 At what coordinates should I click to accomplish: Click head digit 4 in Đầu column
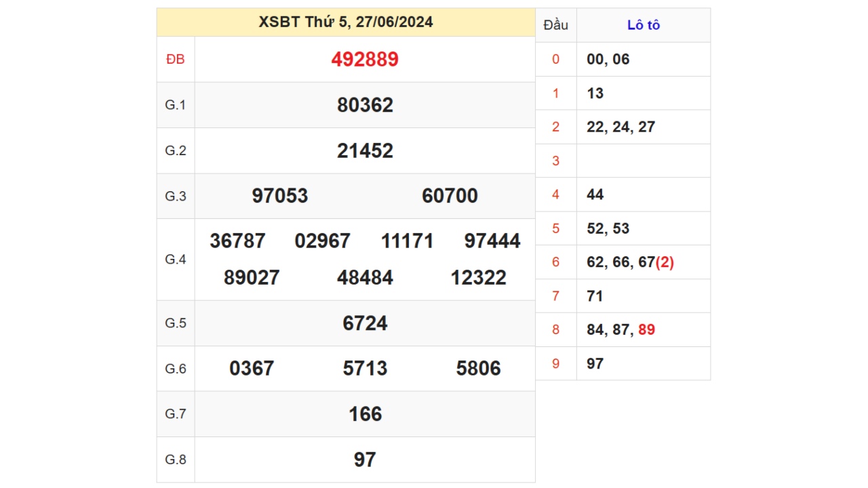click(x=556, y=195)
